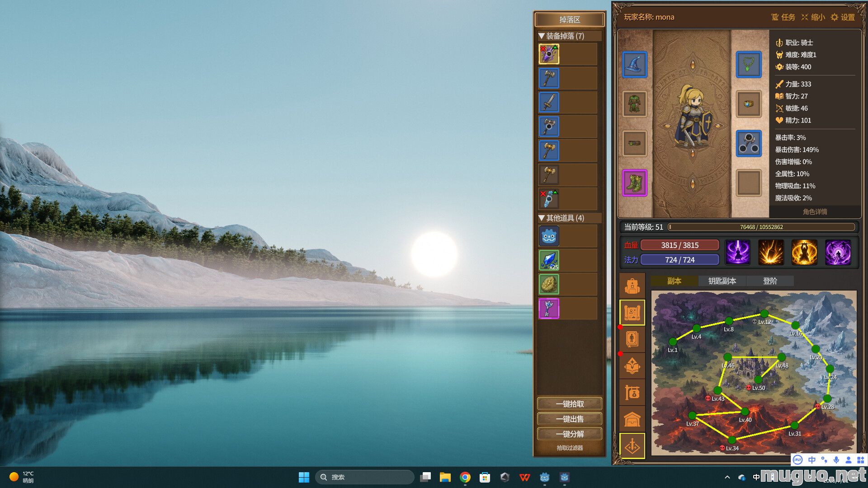The height and width of the screenshot is (488, 868).
Task: Select the triple-orb weapon equipment slot
Action: tap(749, 143)
